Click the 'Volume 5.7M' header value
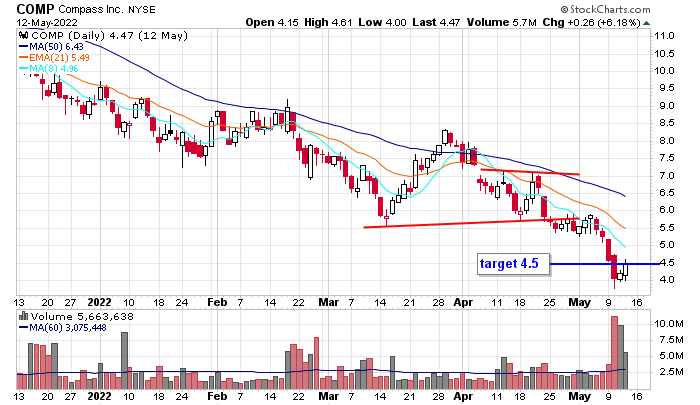The width and height of the screenshot is (700, 405). 501,22
